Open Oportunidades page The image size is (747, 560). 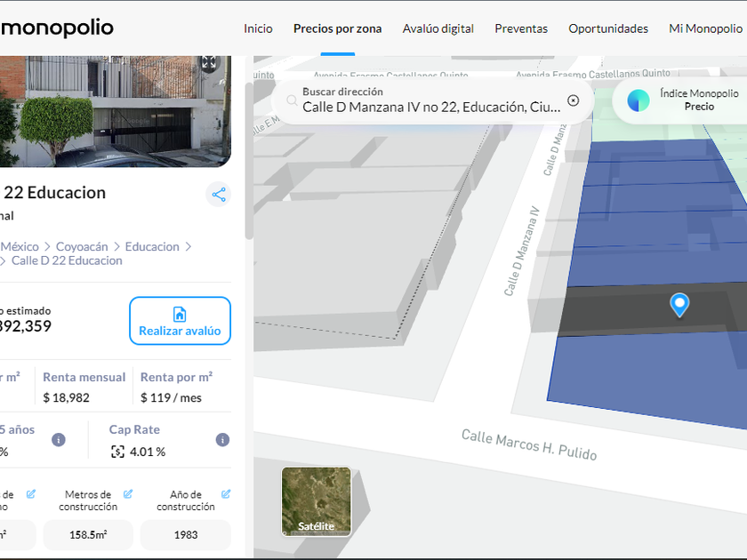click(608, 28)
